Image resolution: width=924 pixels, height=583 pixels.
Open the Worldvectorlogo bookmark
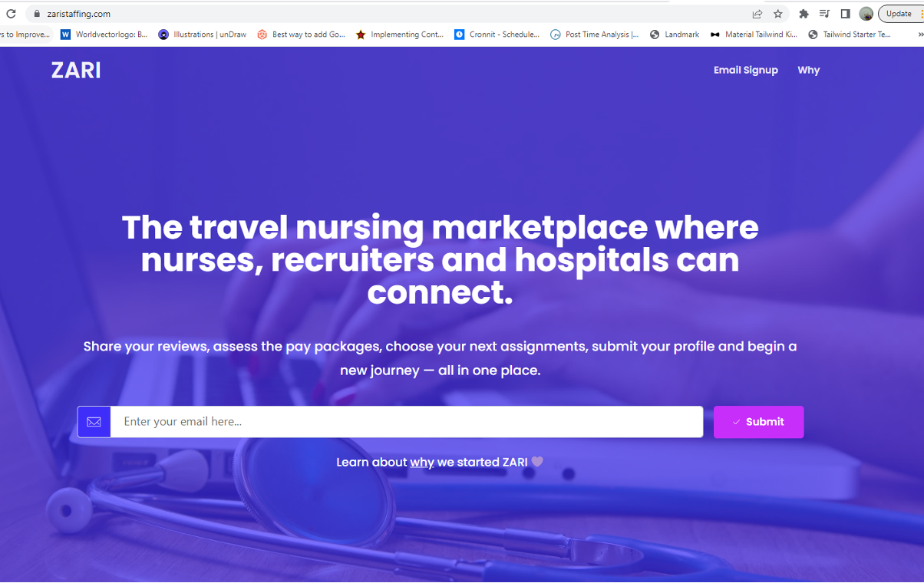click(x=104, y=35)
